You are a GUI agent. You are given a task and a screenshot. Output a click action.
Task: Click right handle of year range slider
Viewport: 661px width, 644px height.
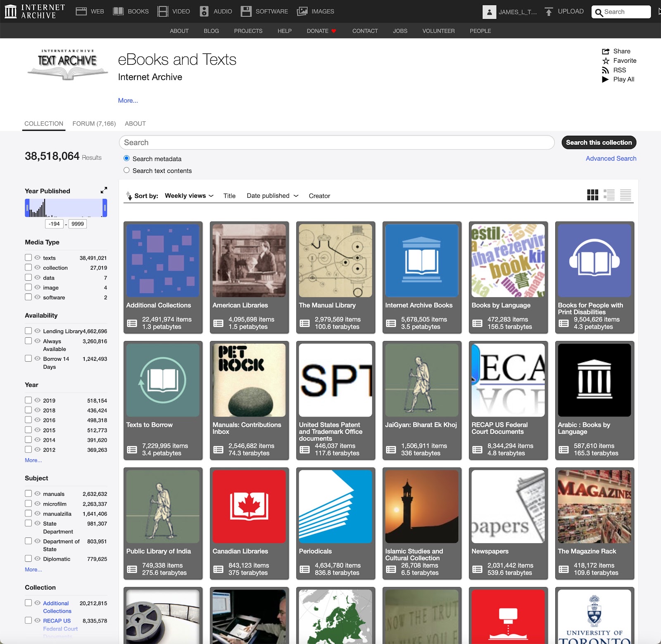tap(105, 208)
